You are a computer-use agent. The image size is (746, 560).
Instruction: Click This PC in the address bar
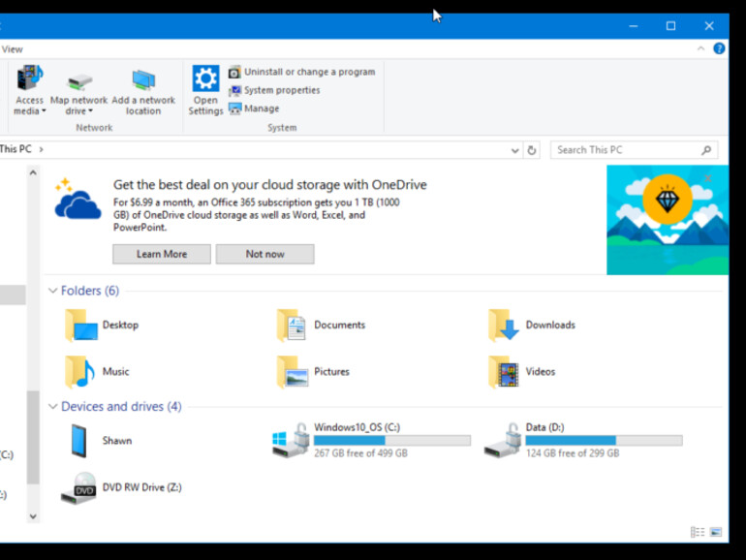point(16,149)
